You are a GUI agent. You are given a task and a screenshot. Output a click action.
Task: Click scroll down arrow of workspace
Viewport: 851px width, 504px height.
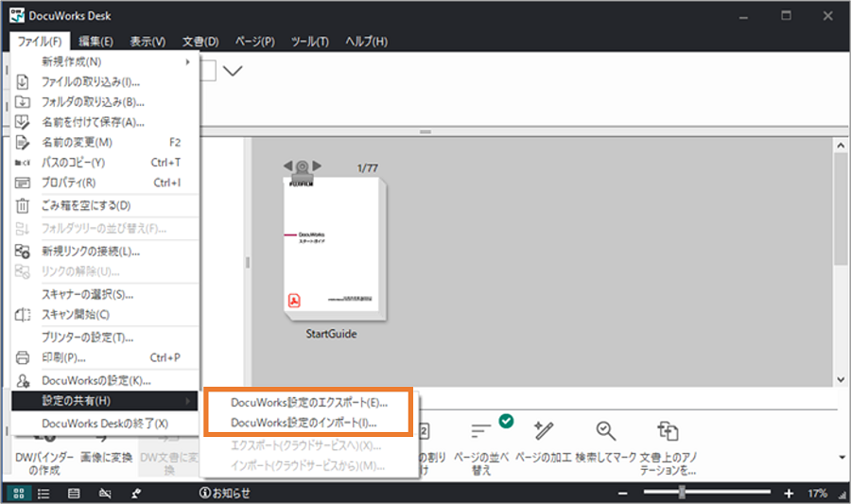[x=841, y=380]
